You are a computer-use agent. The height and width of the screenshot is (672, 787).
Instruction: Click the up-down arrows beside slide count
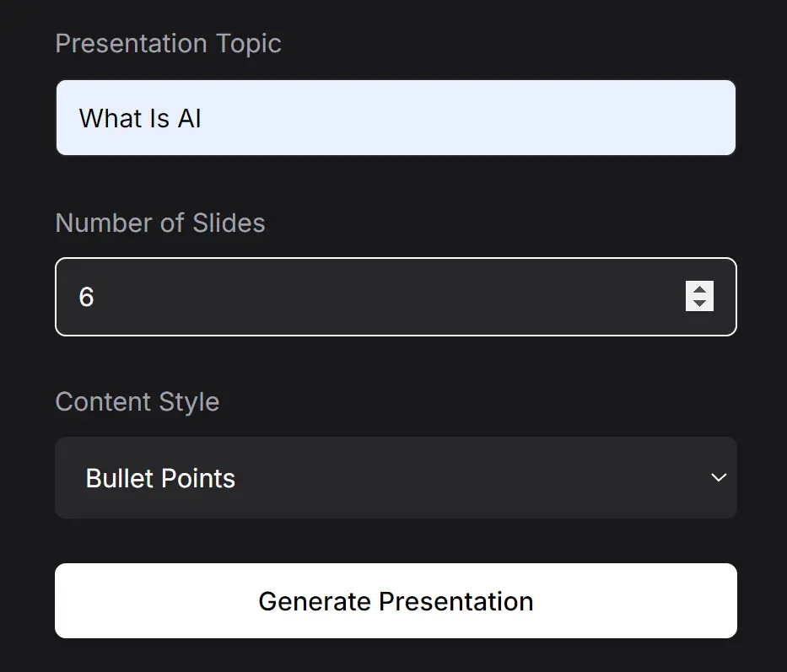[699, 297]
